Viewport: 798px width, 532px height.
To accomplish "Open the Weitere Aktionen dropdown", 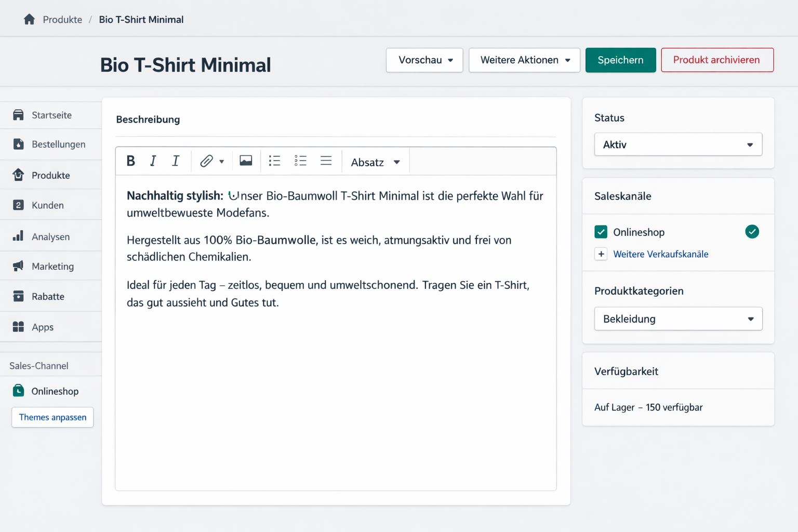I will [x=524, y=60].
